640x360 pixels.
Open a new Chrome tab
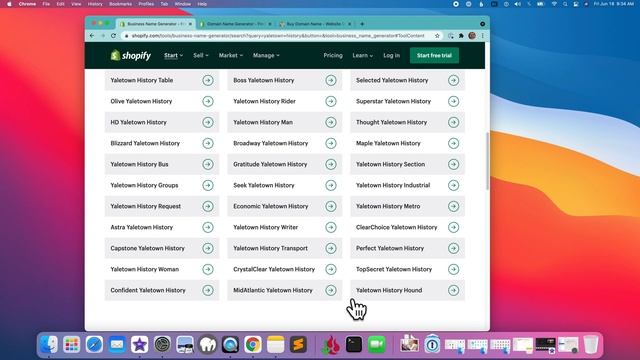click(362, 24)
